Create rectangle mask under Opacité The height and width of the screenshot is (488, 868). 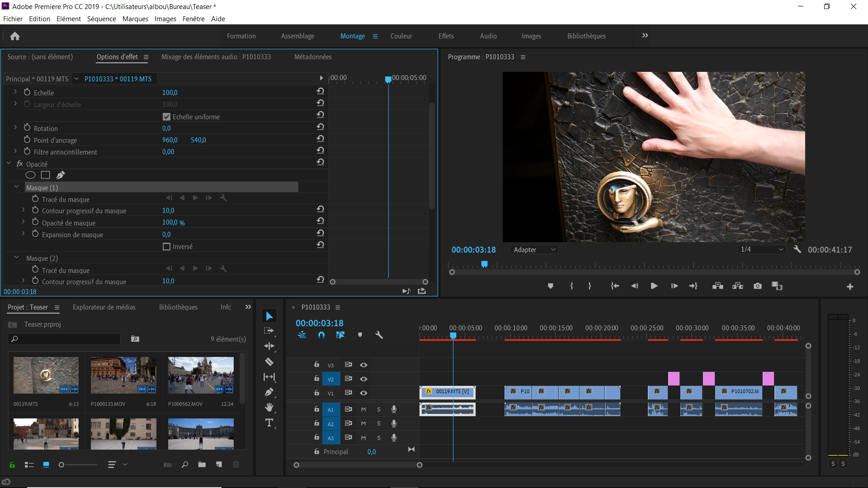(x=45, y=175)
